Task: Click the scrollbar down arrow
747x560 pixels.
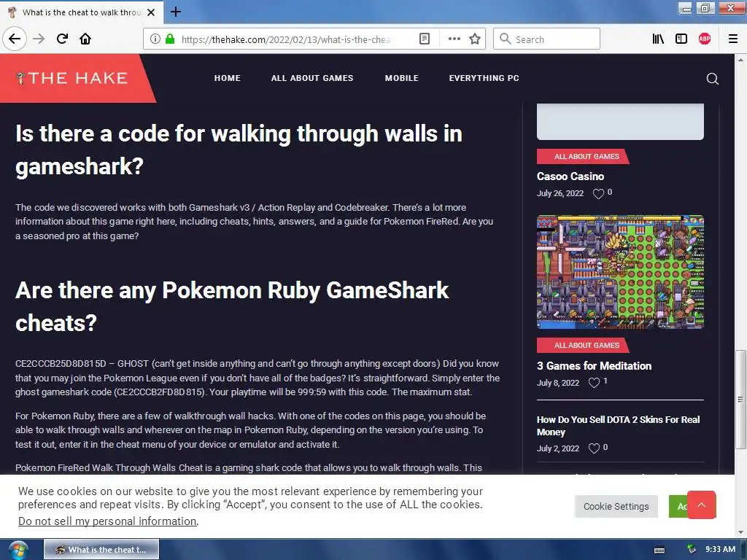Action: (740, 532)
